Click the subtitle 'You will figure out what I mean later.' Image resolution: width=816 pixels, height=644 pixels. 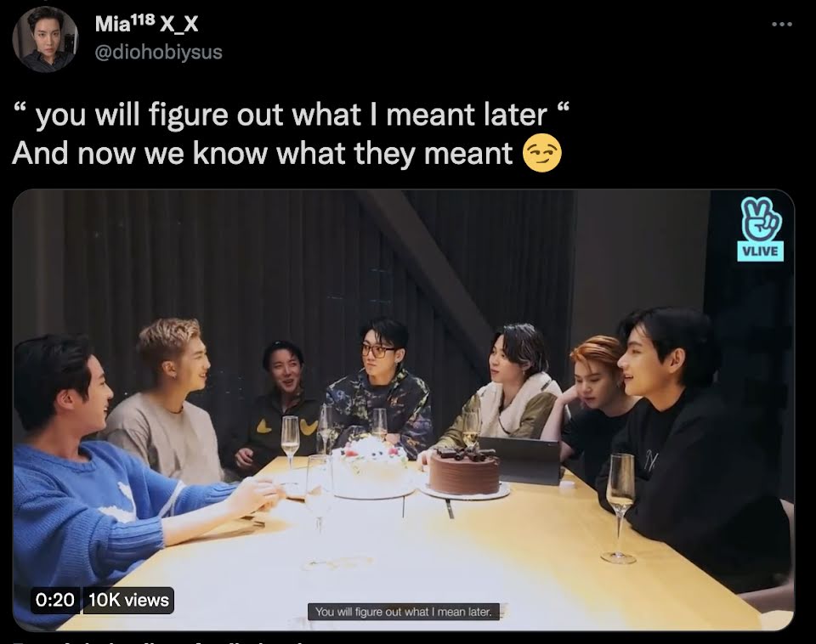[403, 612]
